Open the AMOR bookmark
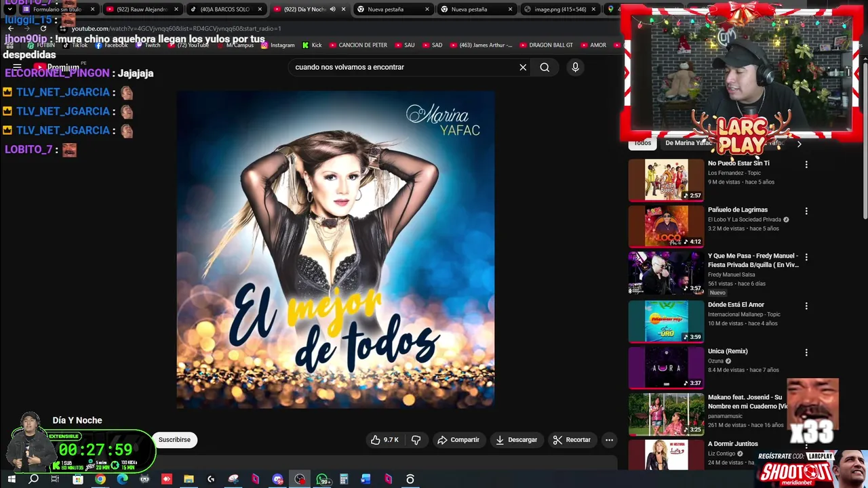The image size is (868, 488). pos(593,45)
